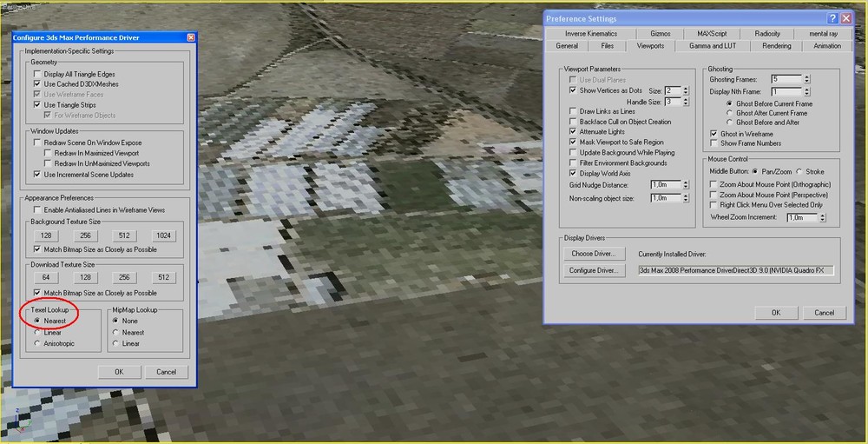Select Linear Texel Lookup option
Viewport: 868px width, 444px height.
coord(37,333)
